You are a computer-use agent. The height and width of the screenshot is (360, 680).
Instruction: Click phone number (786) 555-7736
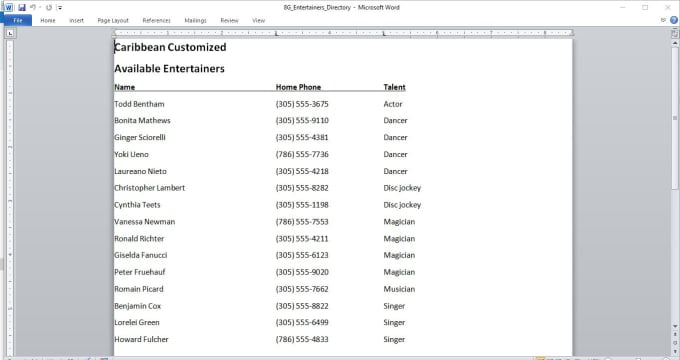point(302,154)
